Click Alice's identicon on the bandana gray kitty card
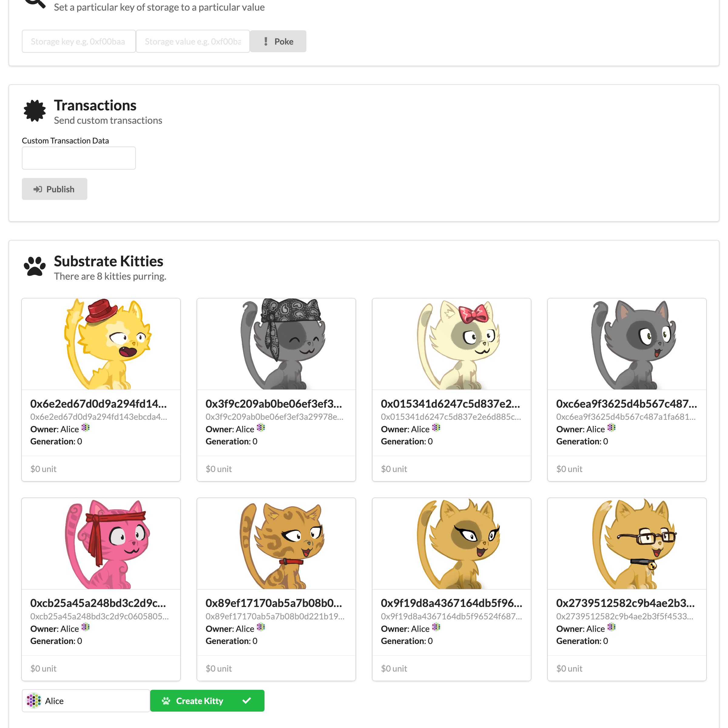 point(261,428)
